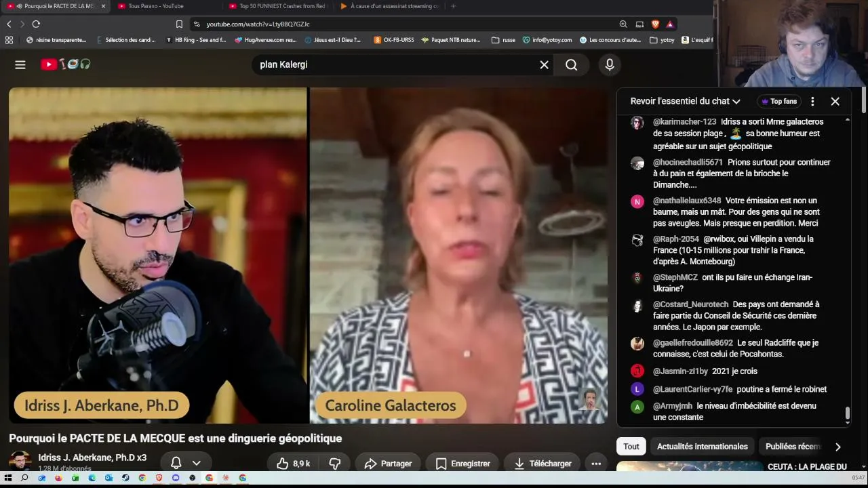Select the 'Publiées récemment' filter chip
This screenshot has height=488, width=868.
tap(793, 447)
